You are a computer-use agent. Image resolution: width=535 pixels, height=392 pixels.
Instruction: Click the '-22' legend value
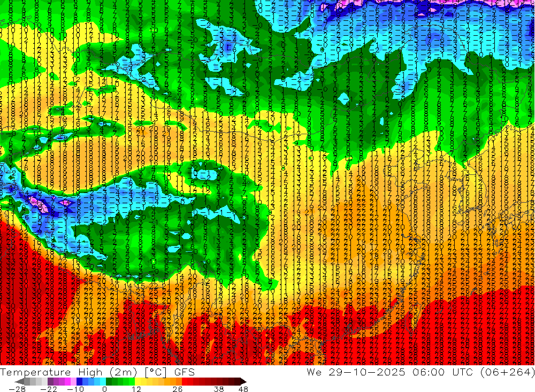[49, 389]
